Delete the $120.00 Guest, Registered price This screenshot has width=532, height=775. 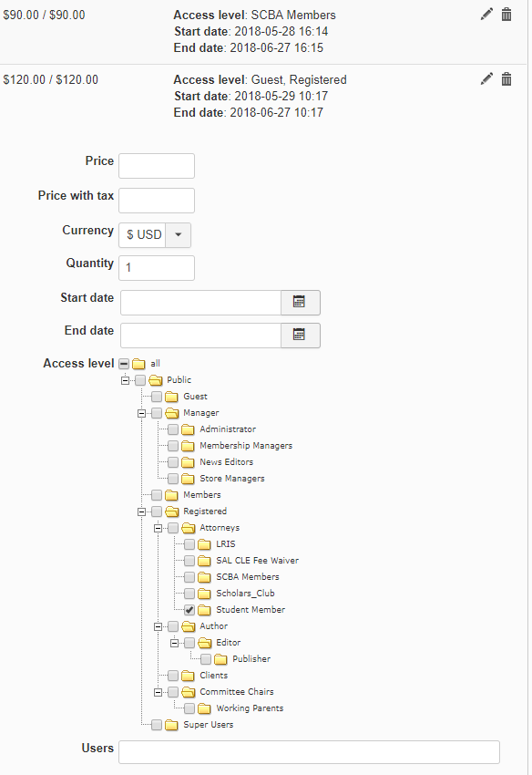[x=506, y=78]
